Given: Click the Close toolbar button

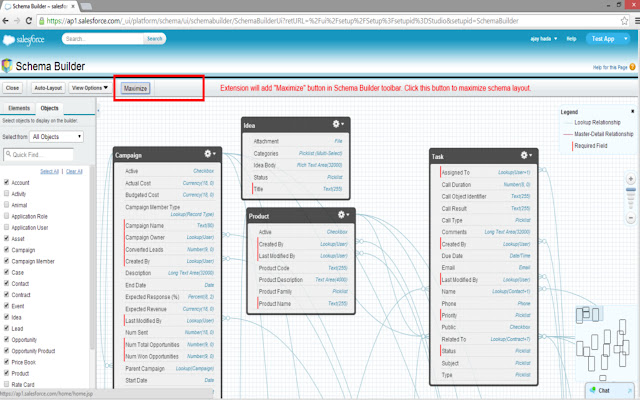Looking at the screenshot, I should point(12,88).
